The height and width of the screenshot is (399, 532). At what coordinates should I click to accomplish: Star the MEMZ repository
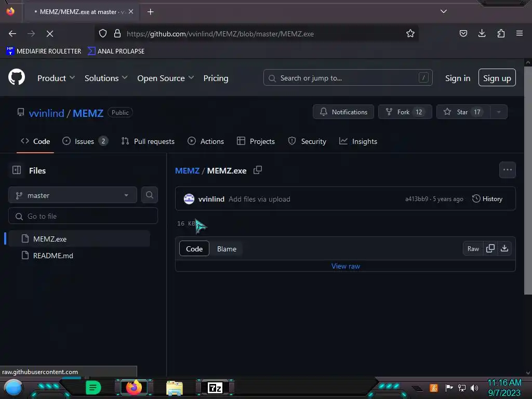pyautogui.click(x=463, y=112)
